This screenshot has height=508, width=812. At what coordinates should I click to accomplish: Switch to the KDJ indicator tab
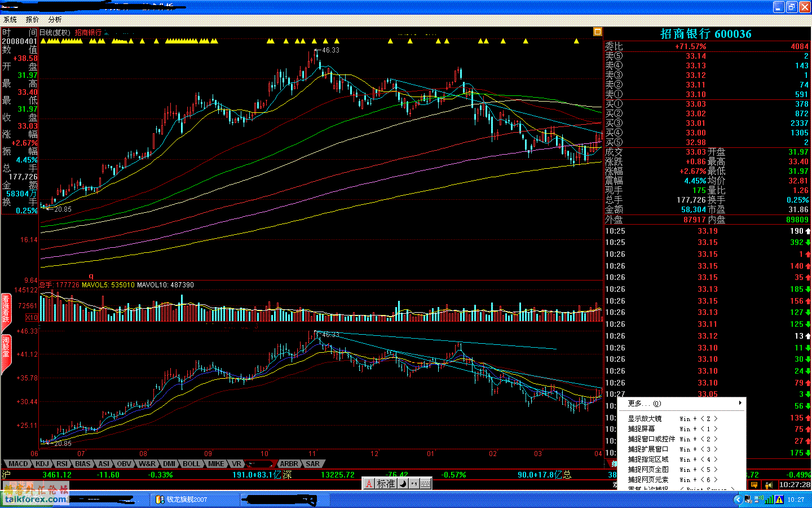(42, 464)
